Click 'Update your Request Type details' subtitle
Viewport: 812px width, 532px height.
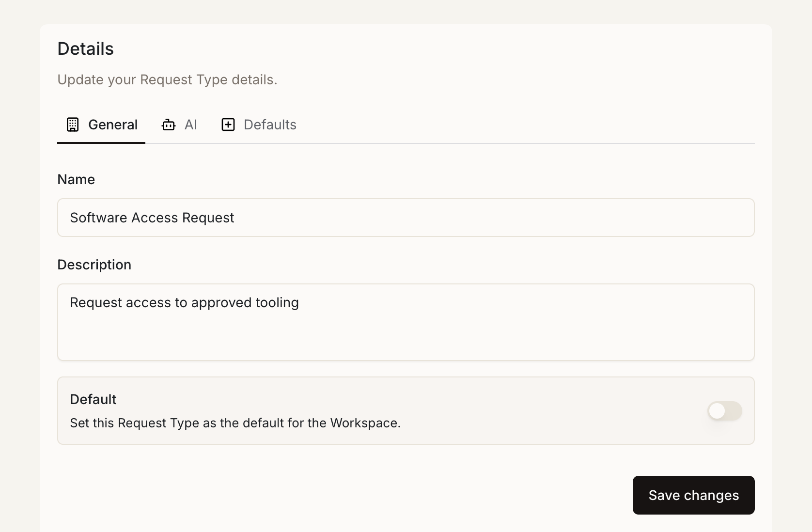167,79
